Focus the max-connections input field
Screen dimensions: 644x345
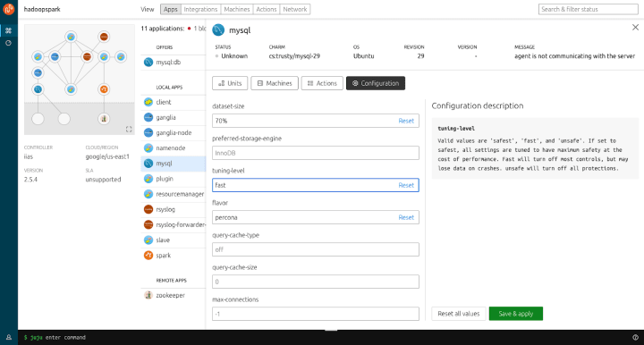pyautogui.click(x=316, y=314)
